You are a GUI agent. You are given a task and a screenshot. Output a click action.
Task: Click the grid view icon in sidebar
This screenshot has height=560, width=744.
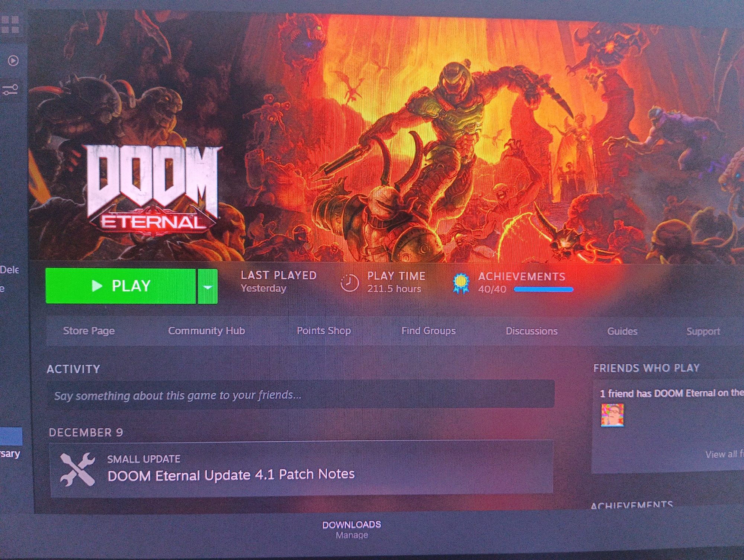tap(10, 25)
